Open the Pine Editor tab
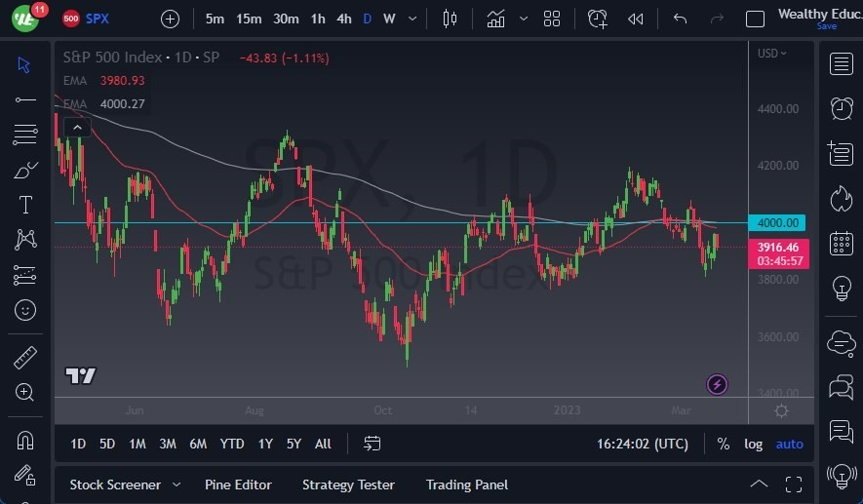The image size is (863, 504). [x=238, y=485]
